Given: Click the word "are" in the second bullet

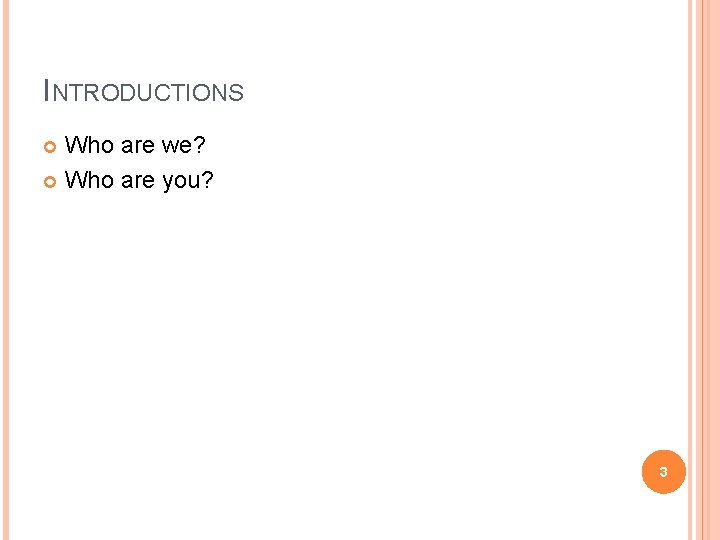Looking at the screenshot, I should point(139,180).
